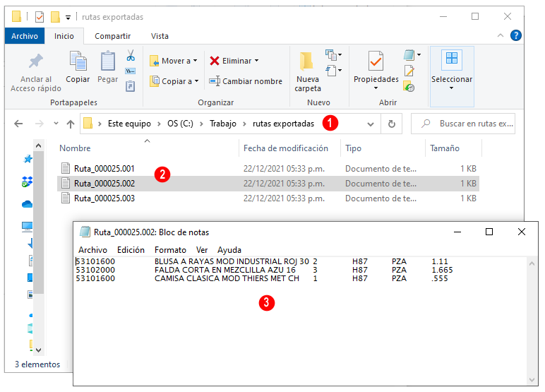Open quick access toolbar customize dropdown
545x392 pixels.
pos(68,18)
